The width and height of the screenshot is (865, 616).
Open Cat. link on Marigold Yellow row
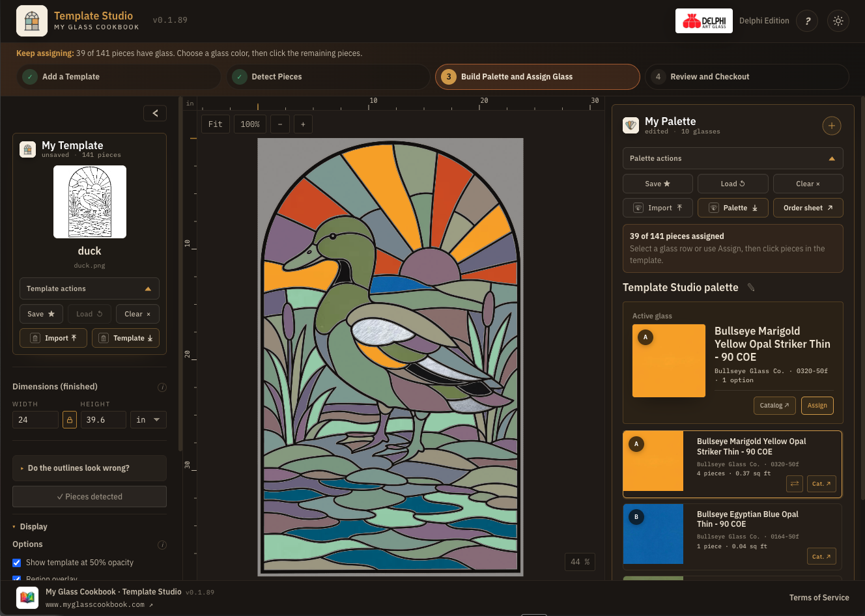(821, 484)
